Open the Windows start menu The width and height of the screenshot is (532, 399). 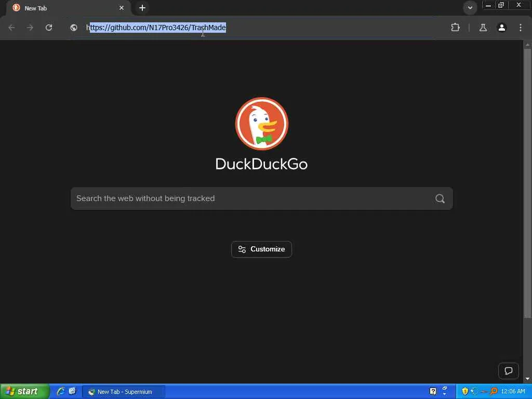(x=24, y=392)
